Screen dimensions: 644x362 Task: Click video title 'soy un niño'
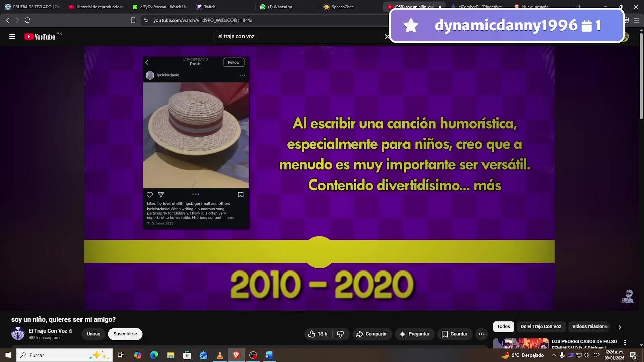tap(63, 319)
